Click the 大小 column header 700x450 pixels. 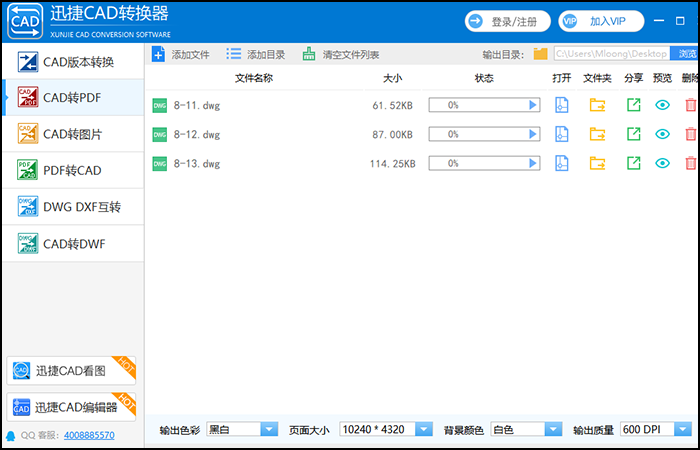(392, 78)
